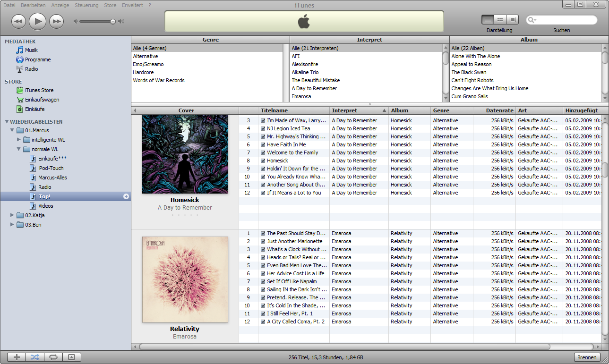The height and width of the screenshot is (364, 609).
Task: Collapse the Wiedergabelisten section
Action: 6,122
